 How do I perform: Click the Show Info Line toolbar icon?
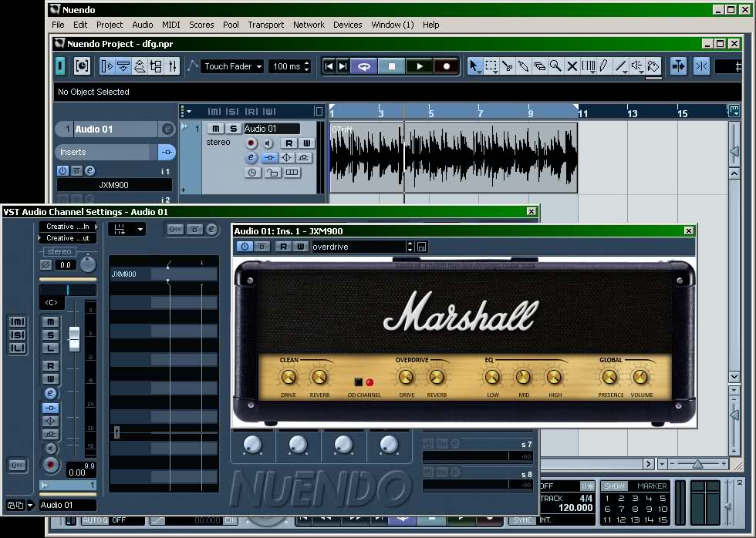(x=123, y=66)
